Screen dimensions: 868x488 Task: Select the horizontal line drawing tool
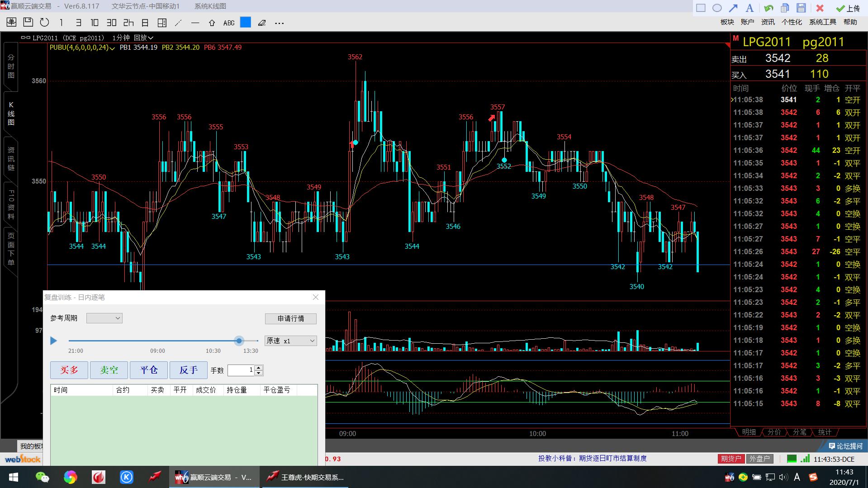coord(195,22)
